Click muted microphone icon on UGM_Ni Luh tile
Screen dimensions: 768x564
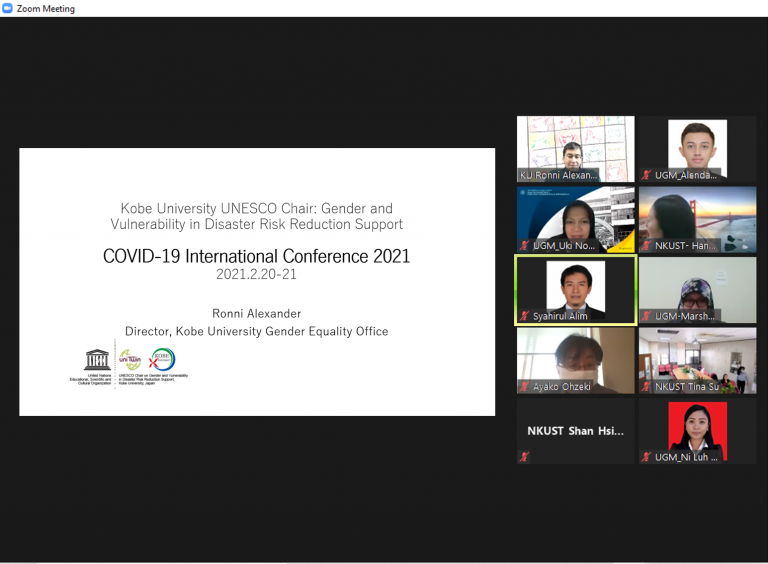pyautogui.click(x=647, y=457)
